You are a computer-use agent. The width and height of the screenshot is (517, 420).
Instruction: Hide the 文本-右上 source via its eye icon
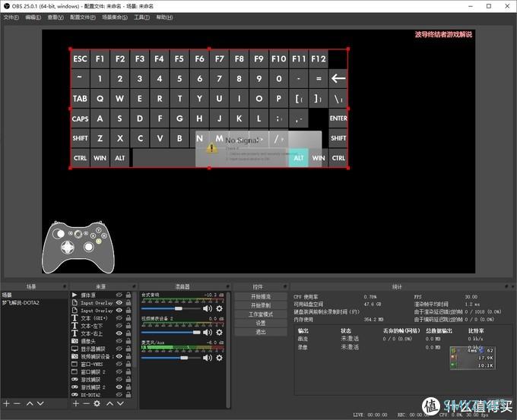(119, 333)
